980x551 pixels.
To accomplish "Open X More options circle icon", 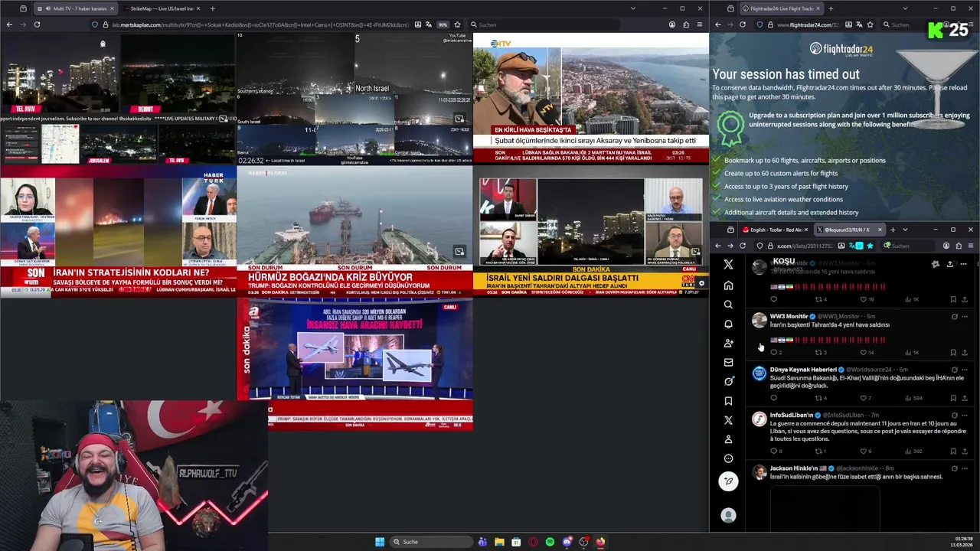I will click(728, 458).
